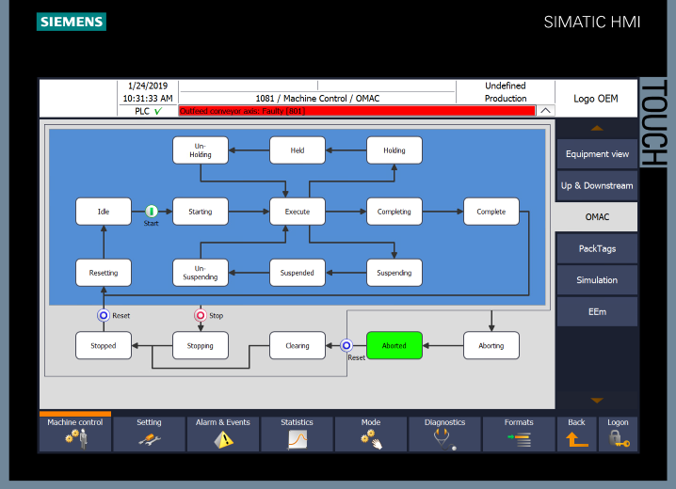Click the Clearing state box
Viewport: 676px width, 489px height.
[x=297, y=345]
